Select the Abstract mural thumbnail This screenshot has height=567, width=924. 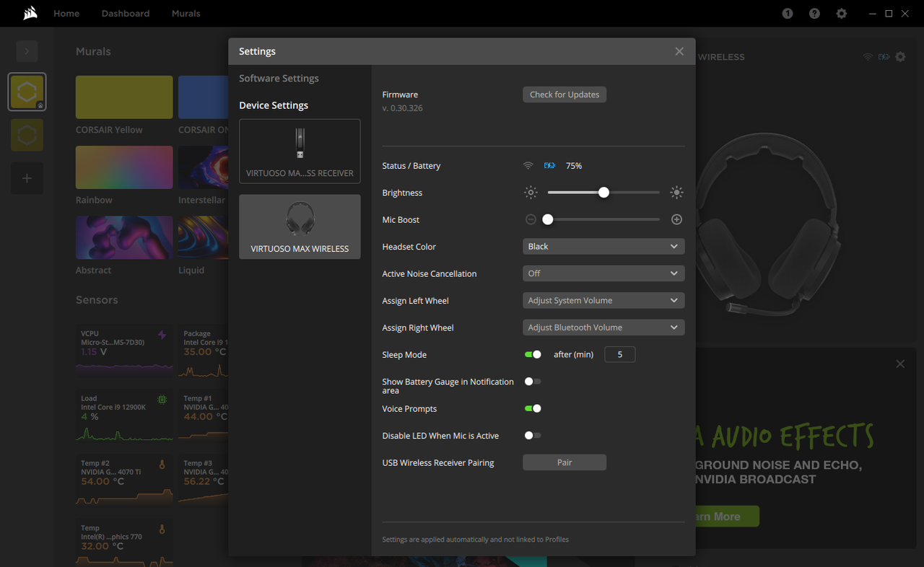(124, 237)
